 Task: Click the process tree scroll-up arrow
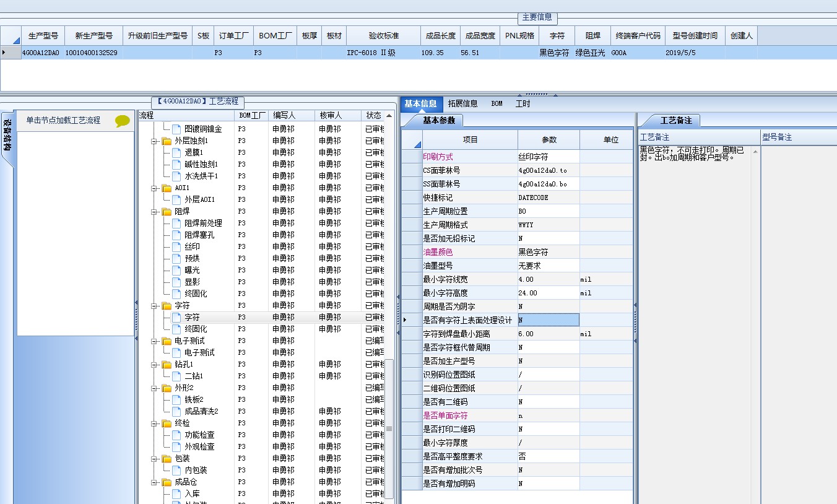click(x=389, y=116)
